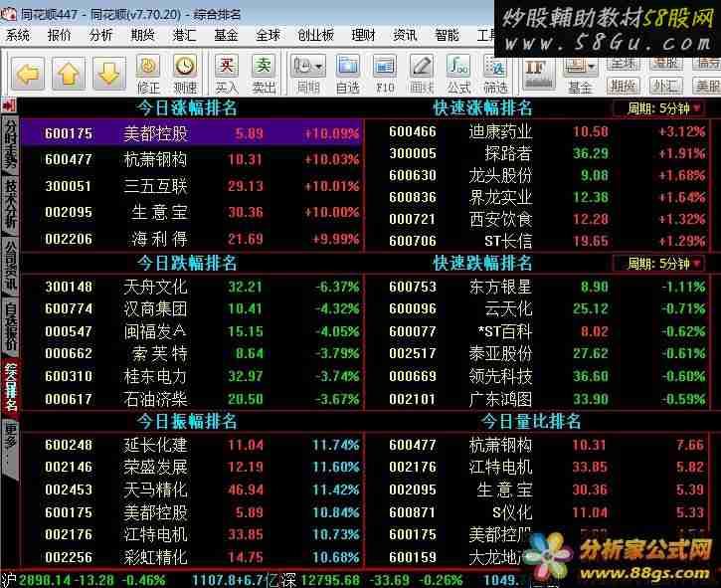
Task: Select 600477 杭萧钢构 in 今日涨幅排名
Action: click(x=192, y=159)
